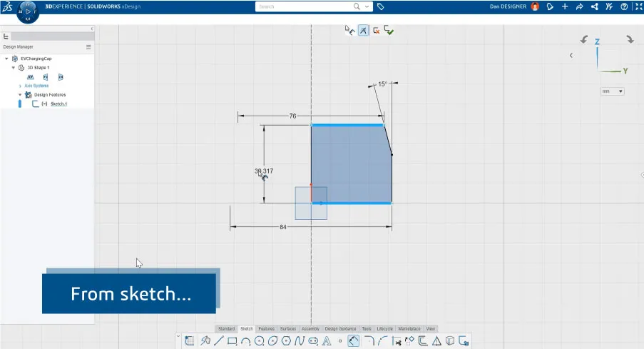Image resolution: width=644 pixels, height=349 pixels.
Task: Select the Sketch Fillet tool
Action: click(x=369, y=340)
